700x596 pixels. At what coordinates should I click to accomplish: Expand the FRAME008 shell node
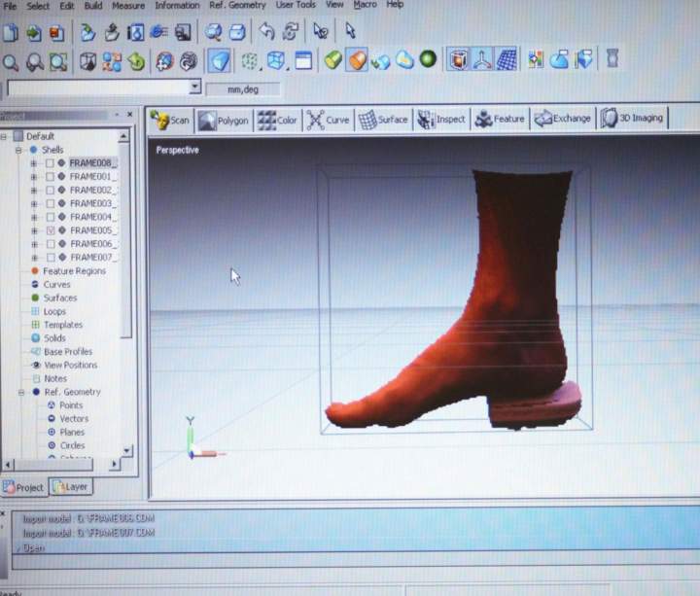(x=33, y=163)
